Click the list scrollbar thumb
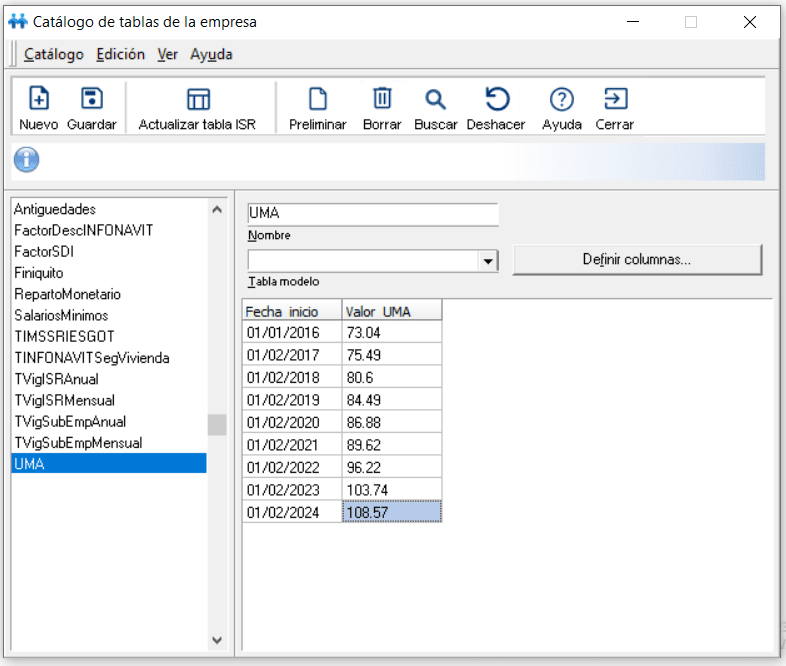Image resolution: width=786 pixels, height=666 pixels. pyautogui.click(x=217, y=425)
